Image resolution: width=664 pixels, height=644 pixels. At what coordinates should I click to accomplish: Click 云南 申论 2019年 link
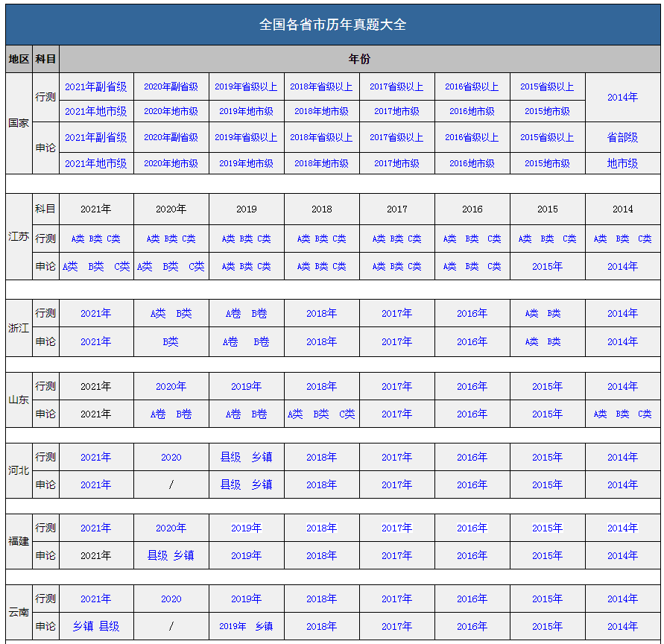233,626
